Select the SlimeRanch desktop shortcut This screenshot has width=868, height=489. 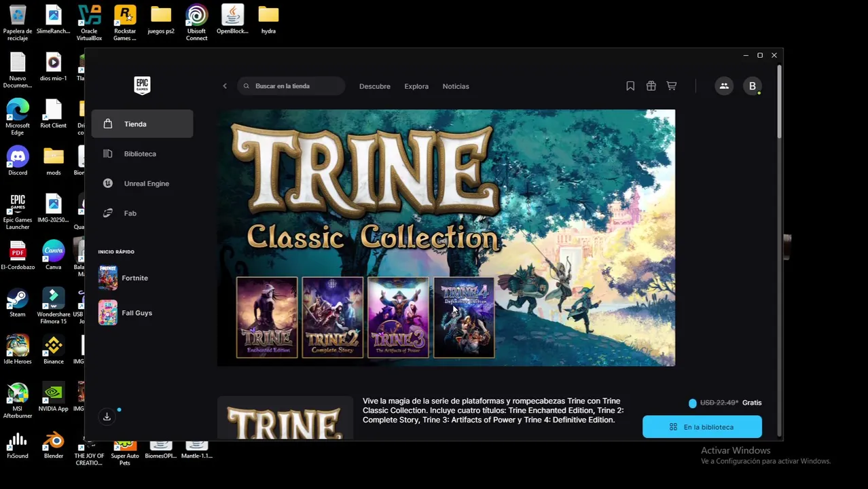click(x=53, y=20)
